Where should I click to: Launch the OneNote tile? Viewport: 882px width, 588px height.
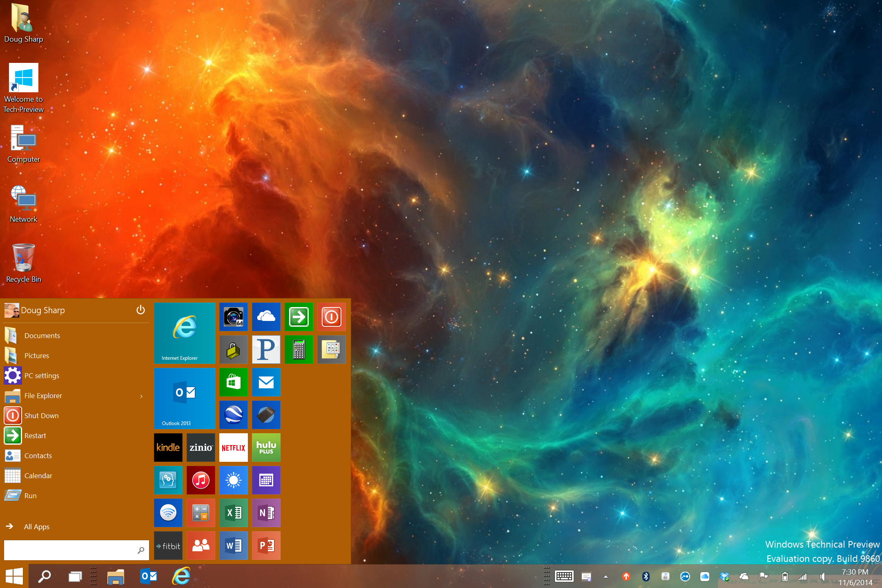click(266, 513)
